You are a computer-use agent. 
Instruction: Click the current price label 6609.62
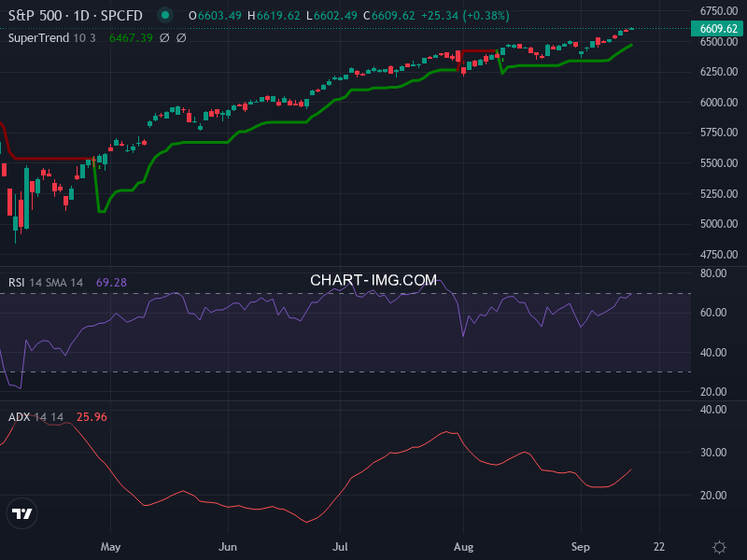tap(718, 29)
